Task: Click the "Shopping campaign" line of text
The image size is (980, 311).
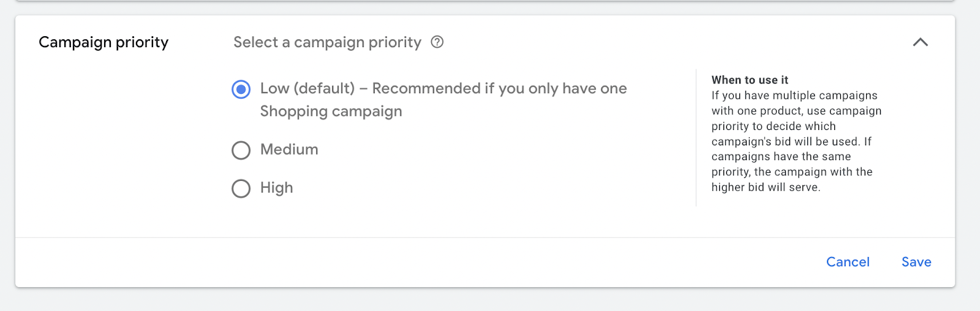Action: (x=331, y=112)
